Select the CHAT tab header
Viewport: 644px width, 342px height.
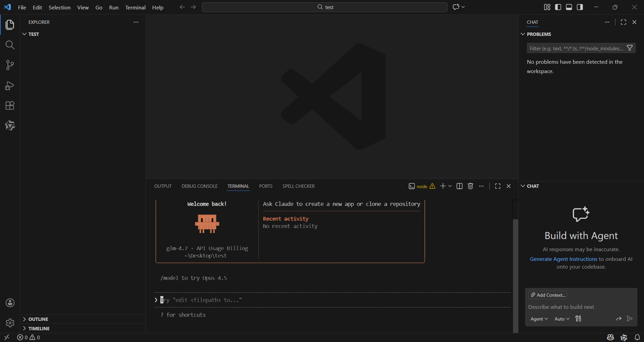pyautogui.click(x=532, y=22)
